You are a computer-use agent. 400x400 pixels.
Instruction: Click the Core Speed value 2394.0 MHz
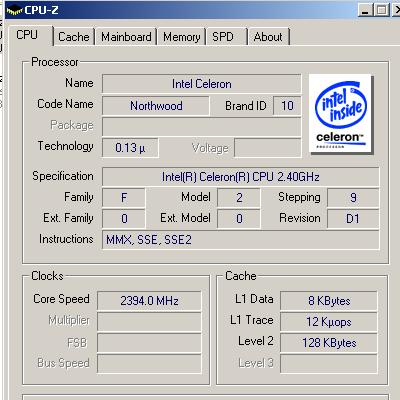149,301
